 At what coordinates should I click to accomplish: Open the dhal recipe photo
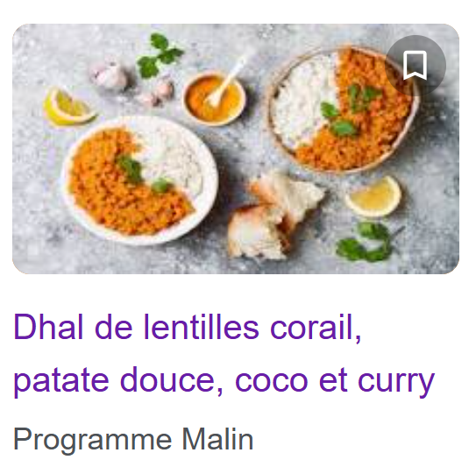coord(236,149)
